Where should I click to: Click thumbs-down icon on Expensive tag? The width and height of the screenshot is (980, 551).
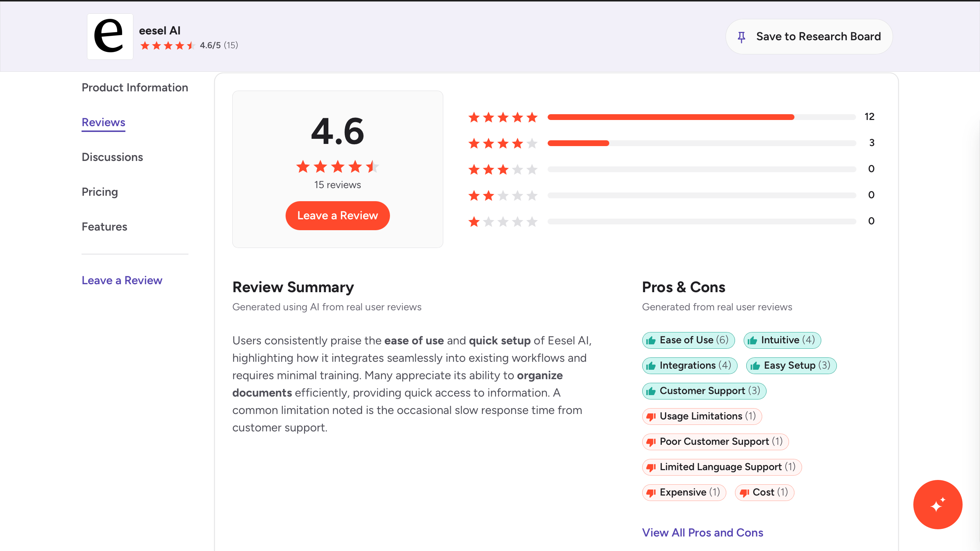651,492
